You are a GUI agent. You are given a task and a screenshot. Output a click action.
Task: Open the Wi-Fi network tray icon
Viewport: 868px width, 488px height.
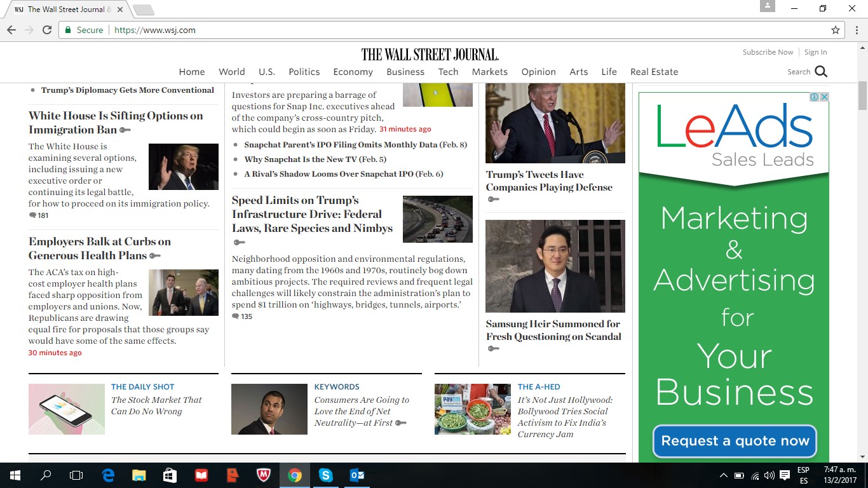[x=755, y=475]
